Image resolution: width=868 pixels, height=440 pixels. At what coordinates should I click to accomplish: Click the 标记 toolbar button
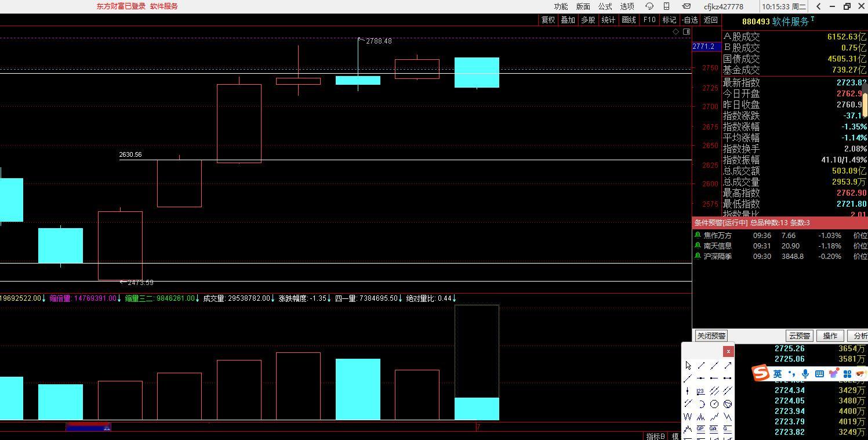pyautogui.click(x=669, y=20)
